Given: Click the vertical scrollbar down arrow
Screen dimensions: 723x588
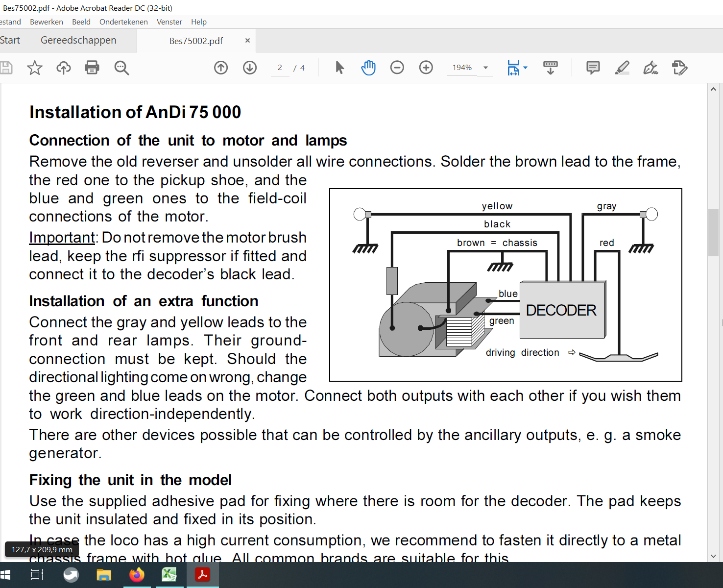Looking at the screenshot, I should pos(713,556).
